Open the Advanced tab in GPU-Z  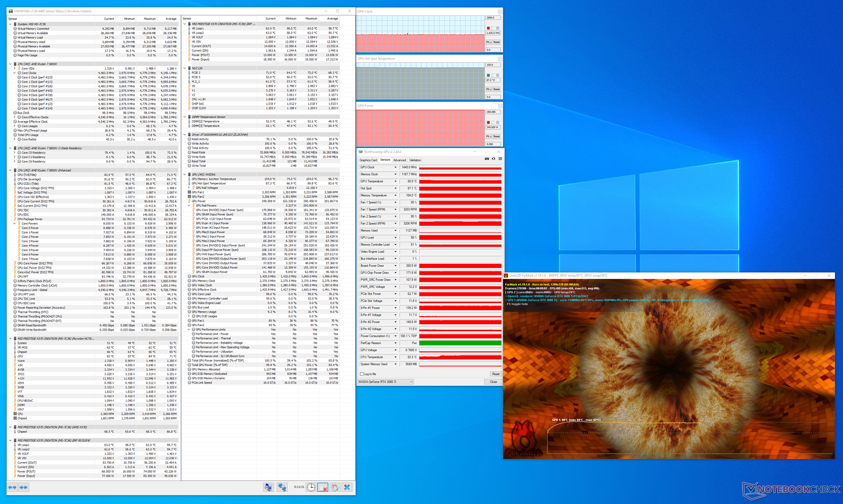coord(400,160)
